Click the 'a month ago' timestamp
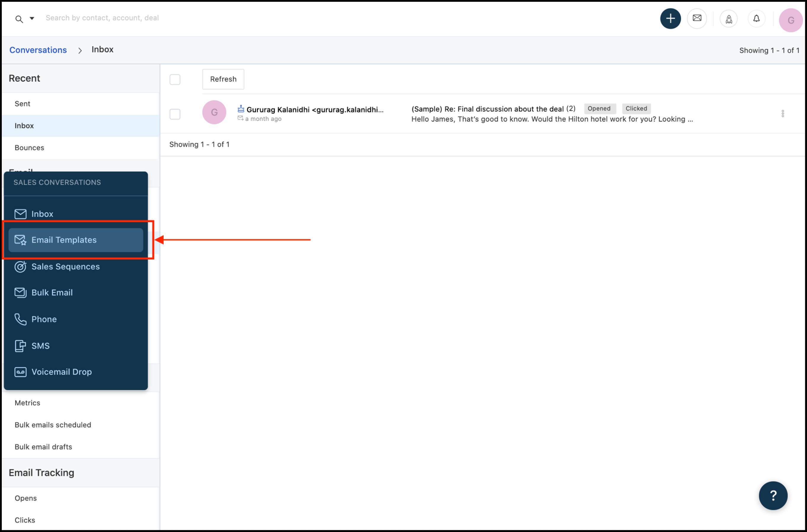The height and width of the screenshot is (532, 807). point(263,119)
